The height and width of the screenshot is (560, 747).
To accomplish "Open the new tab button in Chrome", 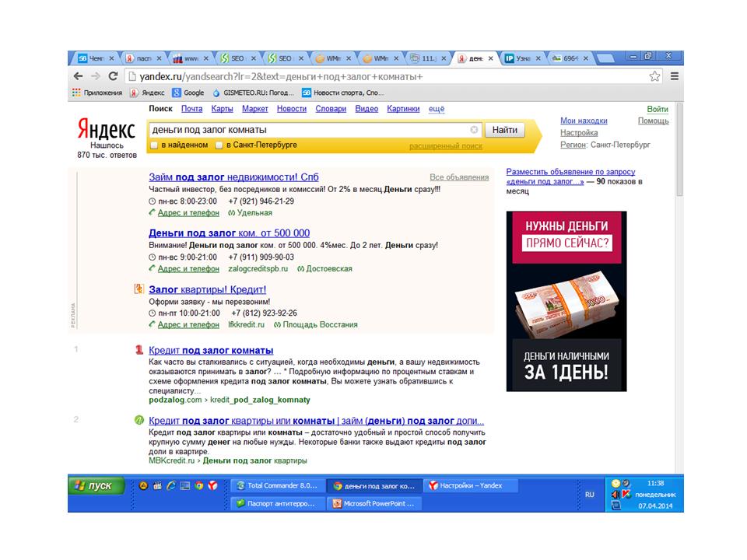I will tap(605, 58).
